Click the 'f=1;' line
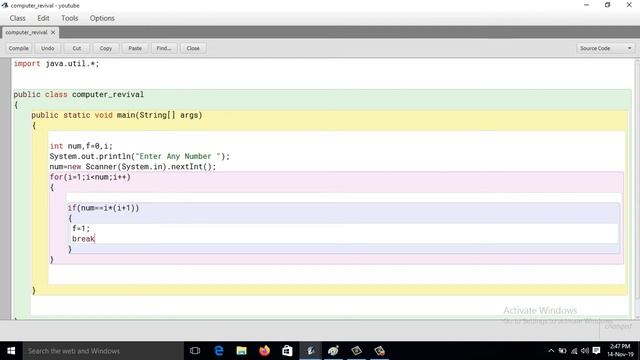 (x=81, y=229)
